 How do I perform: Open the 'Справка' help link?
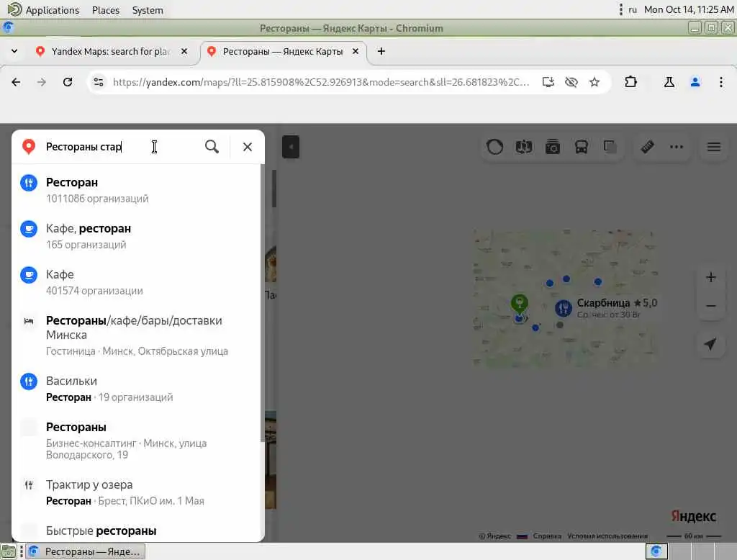(x=547, y=536)
